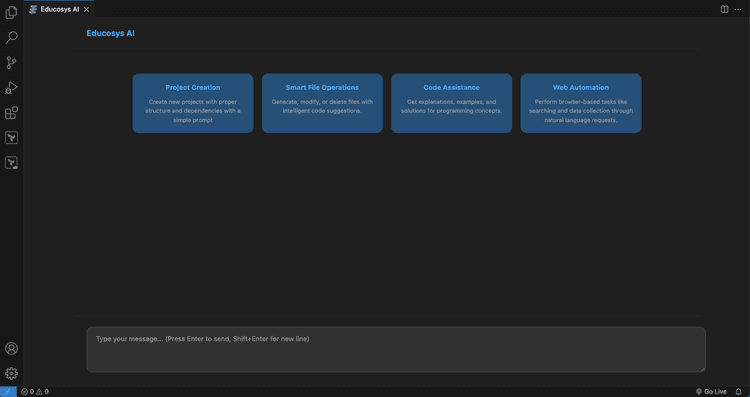This screenshot has height=397, width=750.
Task: Click the remote window status icon
Action: click(x=8, y=392)
